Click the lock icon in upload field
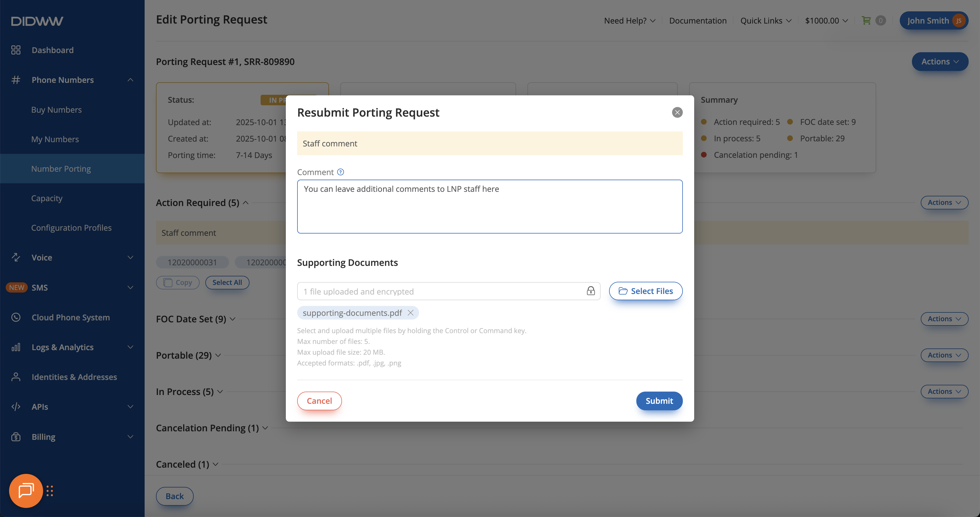 (x=590, y=291)
